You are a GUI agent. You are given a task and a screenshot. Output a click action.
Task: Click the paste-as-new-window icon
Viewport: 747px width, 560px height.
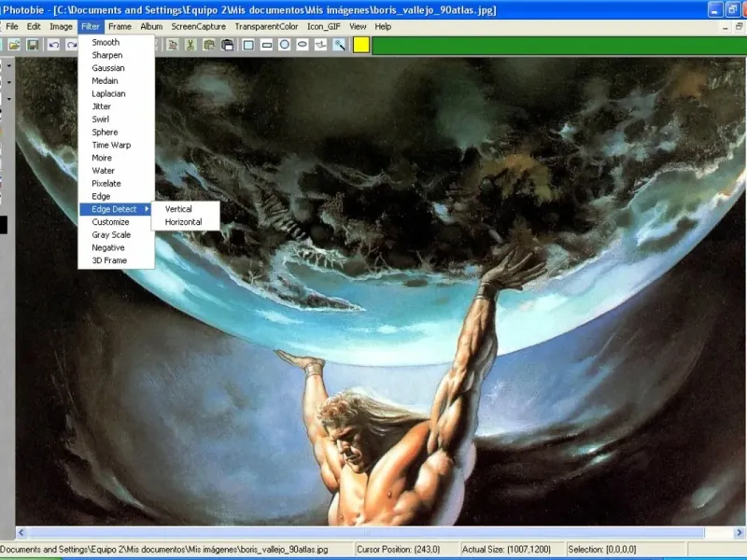point(227,45)
